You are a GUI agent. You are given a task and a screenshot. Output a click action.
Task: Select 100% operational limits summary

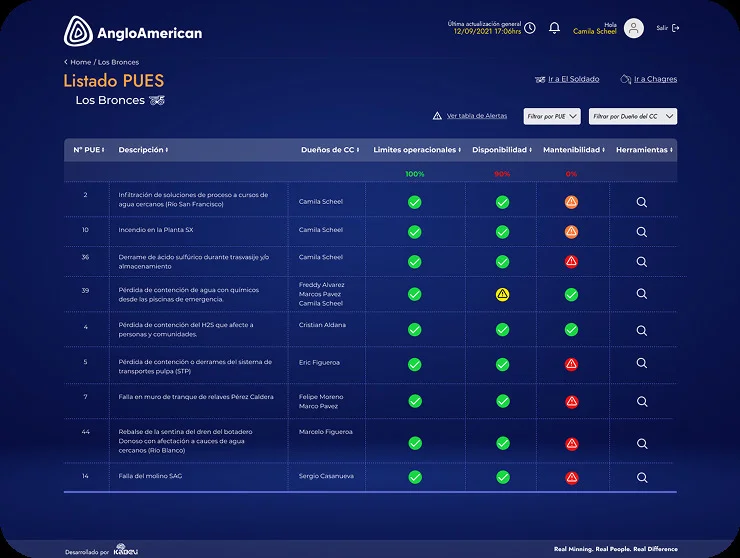tap(414, 174)
